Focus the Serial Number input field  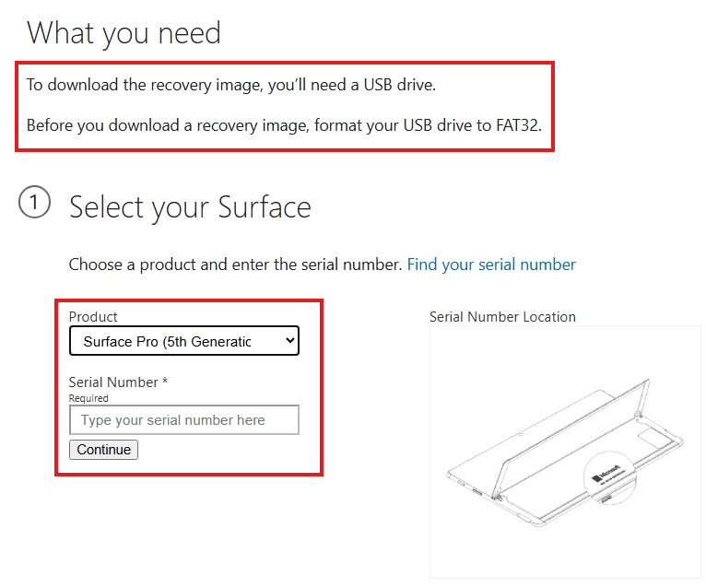[x=184, y=419]
